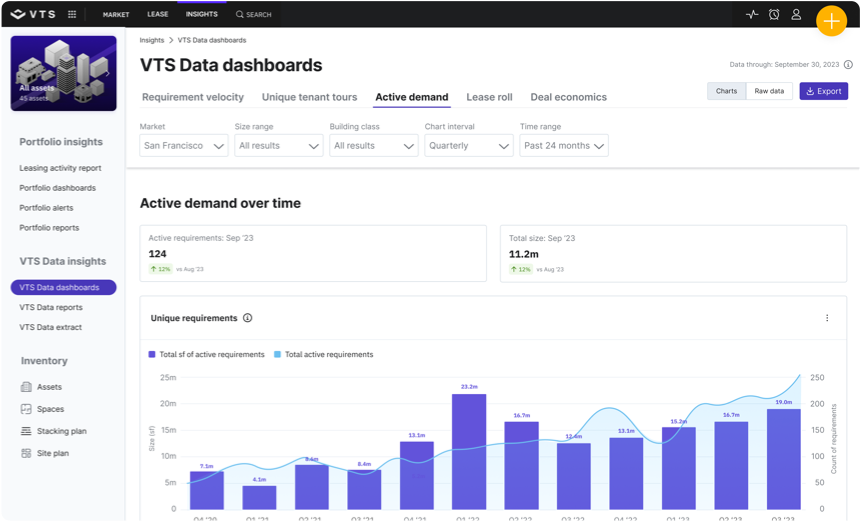Image resolution: width=861 pixels, height=521 pixels.
Task: Expand the Time range dropdown
Action: [564, 146]
